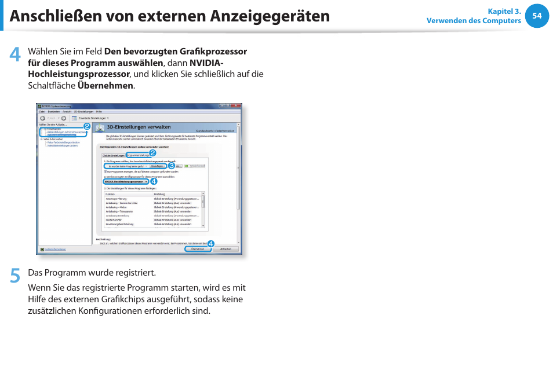Viewport: 553px width, 392px height.
Task: Click the Forward arrow in NVIDIA toolbar
Action: pyautogui.click(x=64, y=118)
